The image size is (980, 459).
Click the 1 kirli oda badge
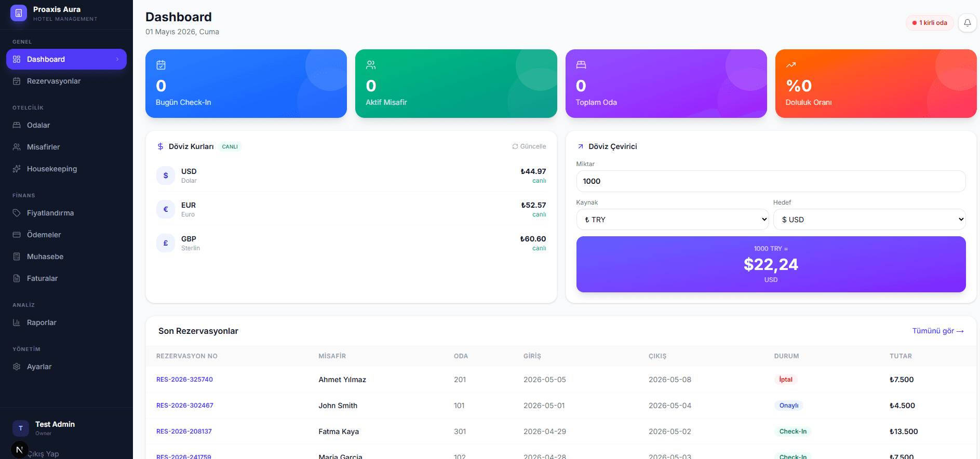[x=930, y=23]
